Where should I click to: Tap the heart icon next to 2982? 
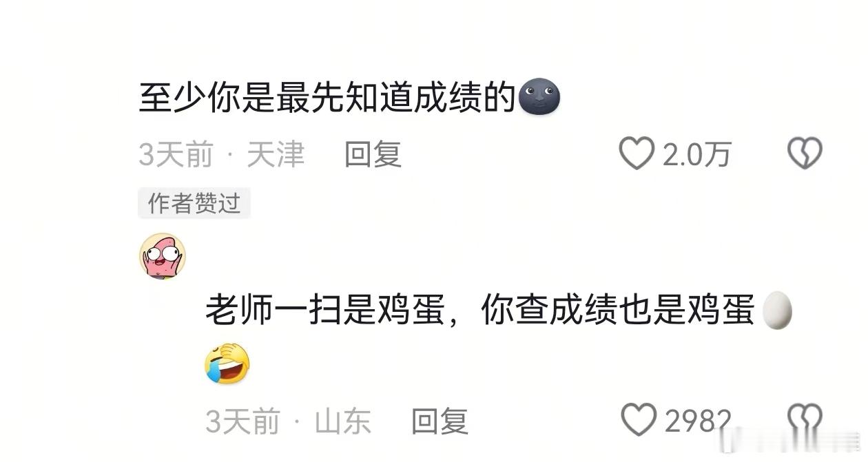[639, 420]
